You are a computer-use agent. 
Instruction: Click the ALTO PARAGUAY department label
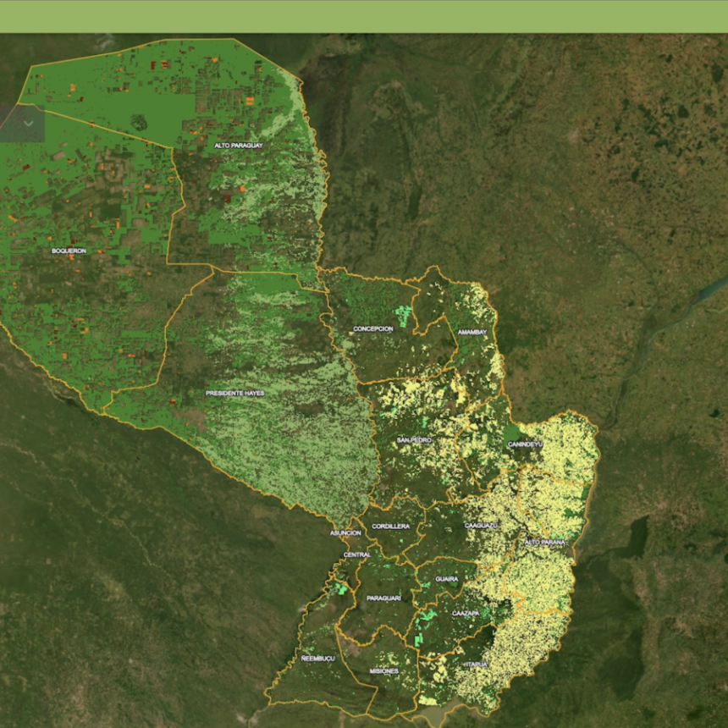click(239, 146)
